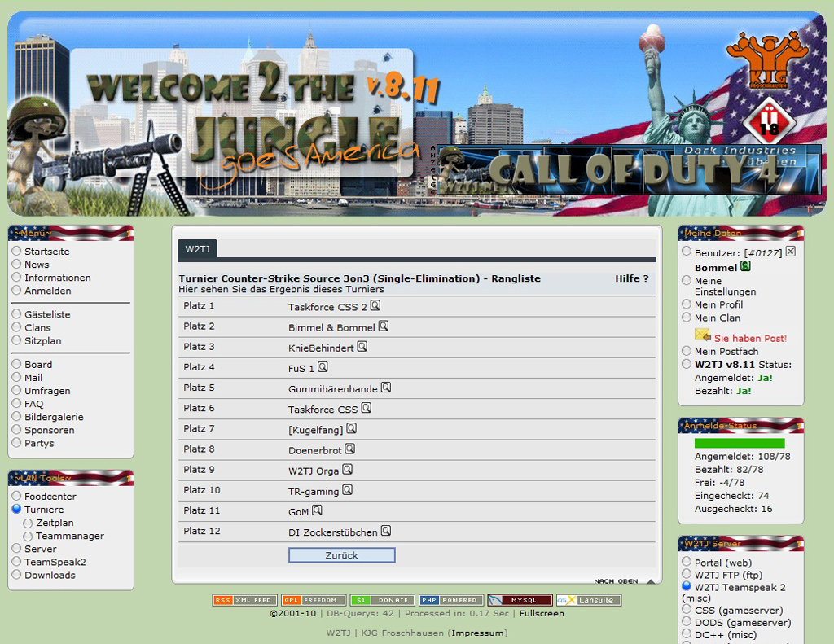Viewport: 834px width, 644px height.
Task: Click the RSS XML Feed badge
Action: (x=244, y=600)
